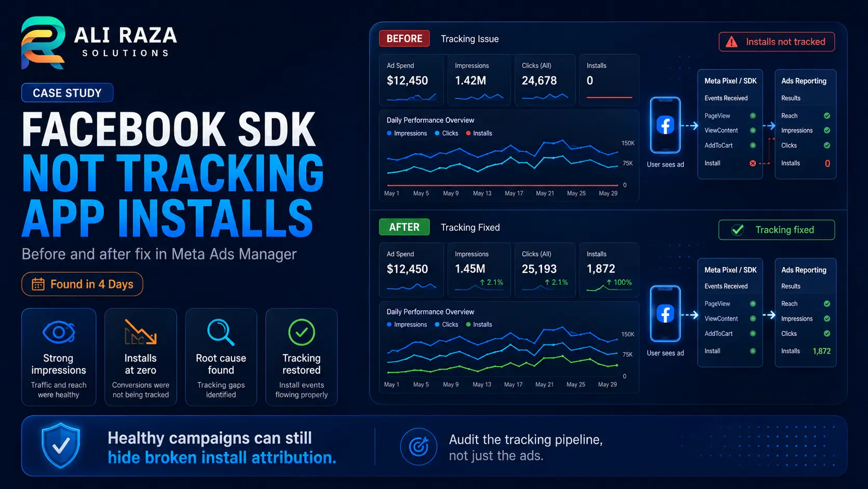The image size is (868, 489).
Task: Click Ad Spend $12,450 card in Before panel
Action: 411,80
